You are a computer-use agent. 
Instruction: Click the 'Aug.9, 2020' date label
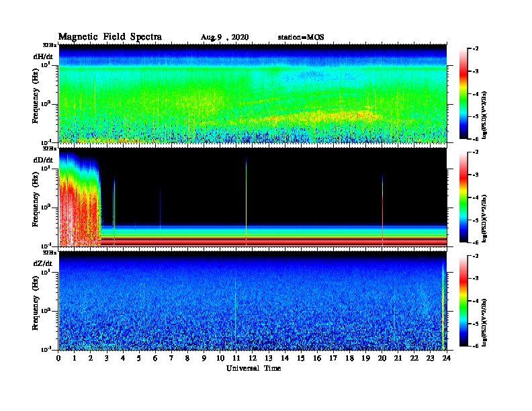(224, 38)
